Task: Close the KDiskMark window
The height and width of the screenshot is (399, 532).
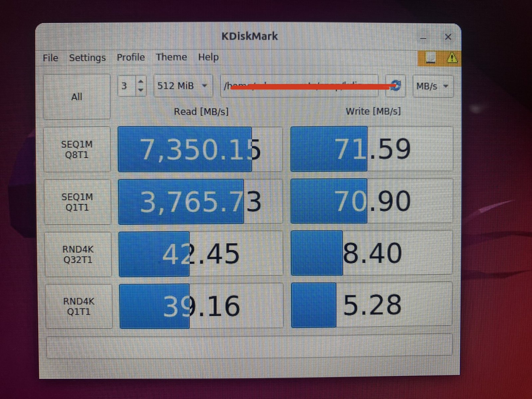Action: 448,37
